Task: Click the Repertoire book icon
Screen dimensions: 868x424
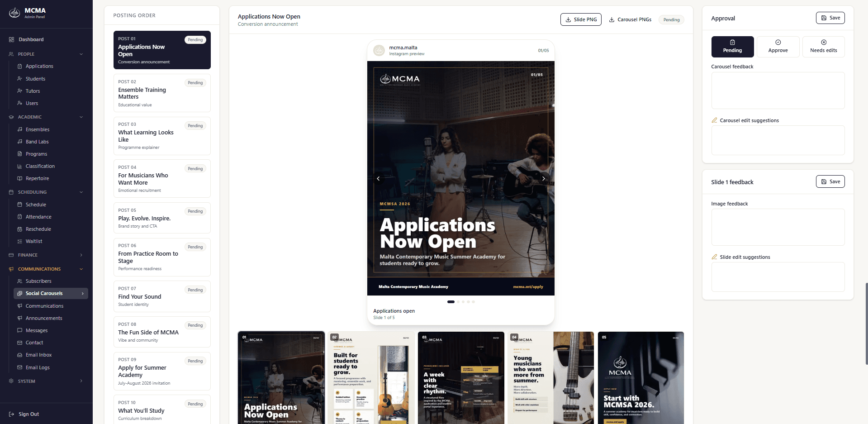Action: [19, 178]
